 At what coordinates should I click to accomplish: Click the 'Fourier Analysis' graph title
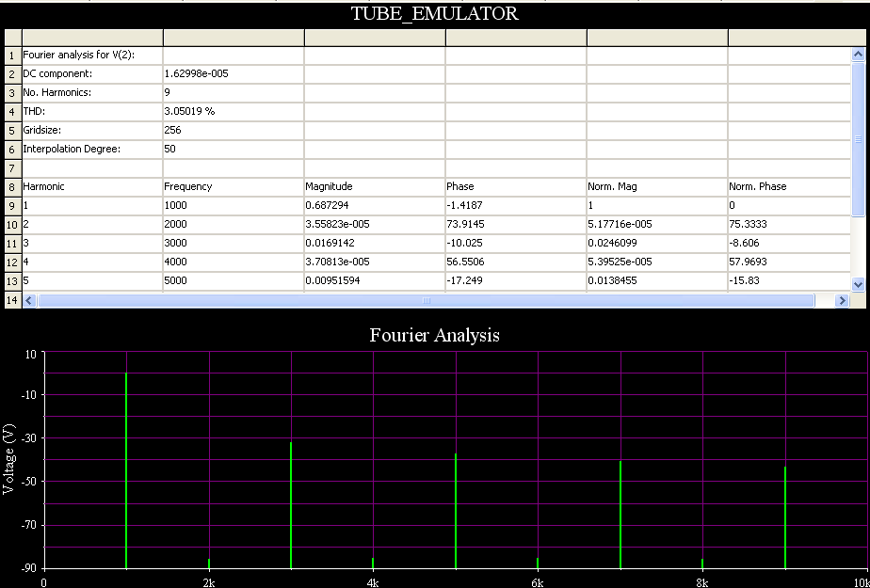pyautogui.click(x=434, y=335)
